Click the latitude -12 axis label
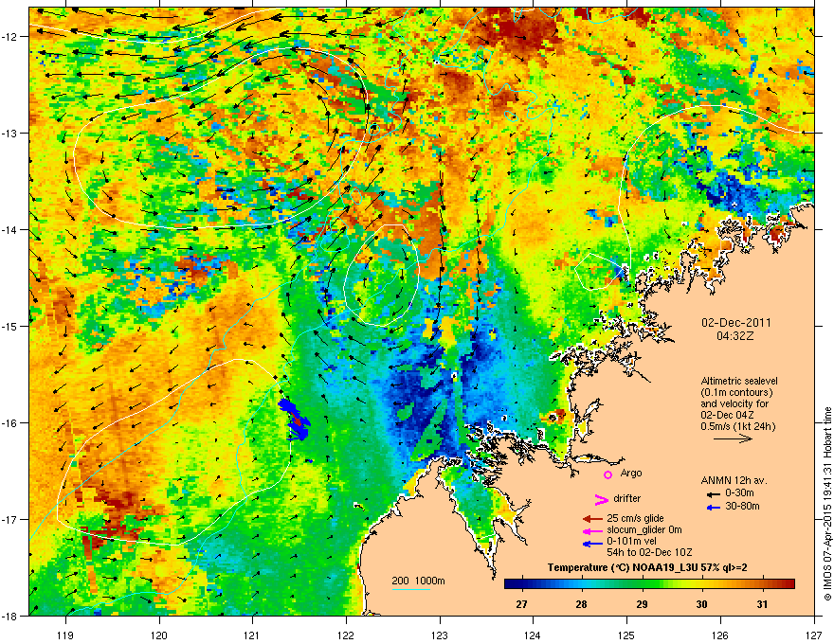This screenshot has width=834, height=644. point(9,37)
